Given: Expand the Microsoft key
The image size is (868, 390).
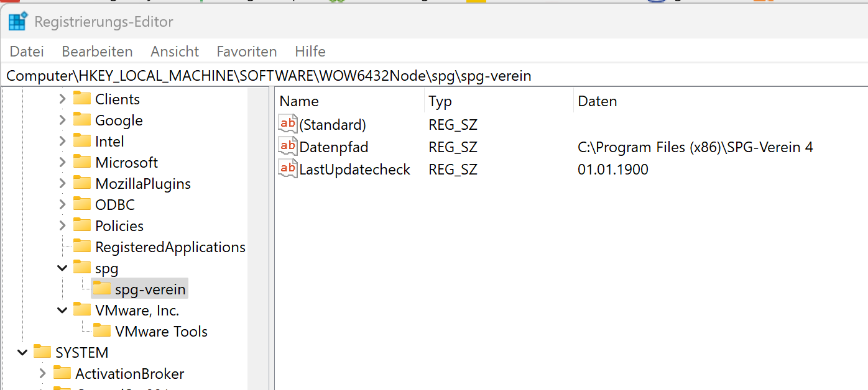Looking at the screenshot, I should (x=62, y=163).
